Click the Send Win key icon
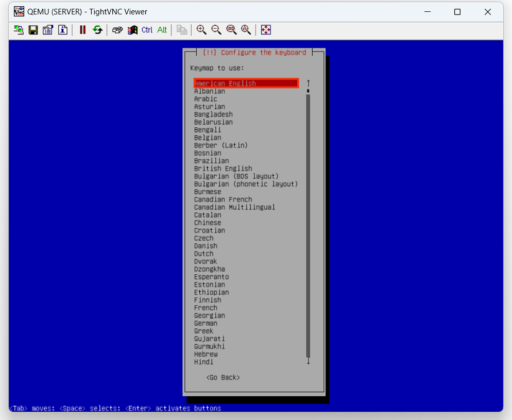This screenshot has width=512, height=420. [x=132, y=30]
